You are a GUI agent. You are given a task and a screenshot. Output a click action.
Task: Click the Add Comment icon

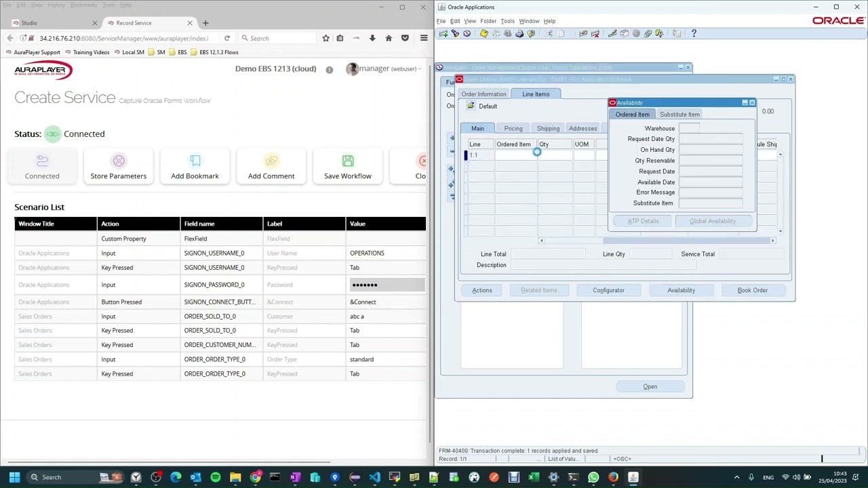click(x=271, y=161)
